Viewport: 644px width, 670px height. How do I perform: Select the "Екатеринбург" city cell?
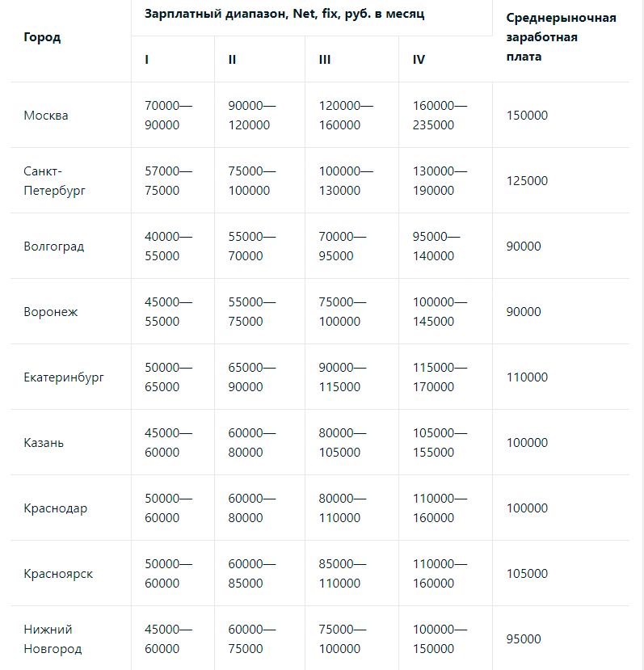coord(64,377)
